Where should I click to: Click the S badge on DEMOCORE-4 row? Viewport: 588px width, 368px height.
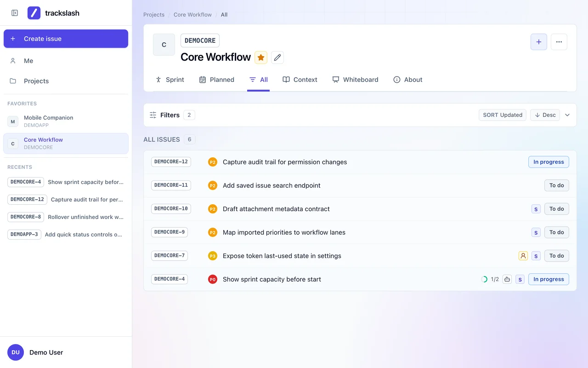pyautogui.click(x=520, y=280)
